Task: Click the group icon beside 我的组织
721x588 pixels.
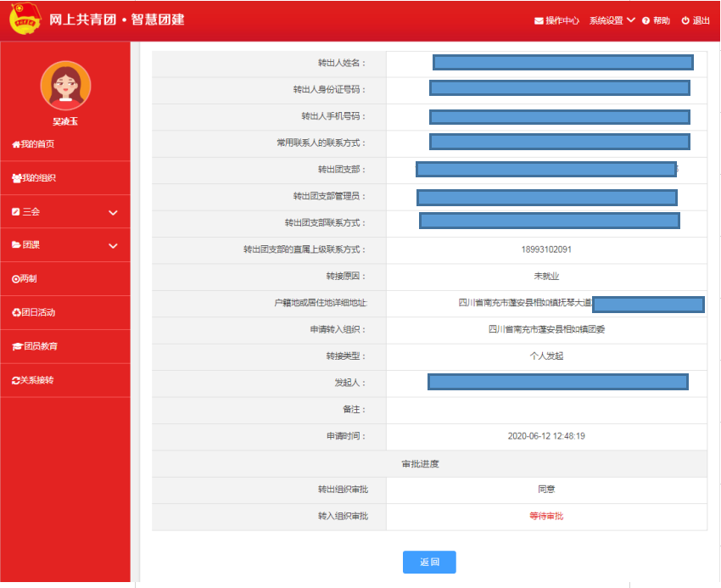Action: [x=16, y=178]
